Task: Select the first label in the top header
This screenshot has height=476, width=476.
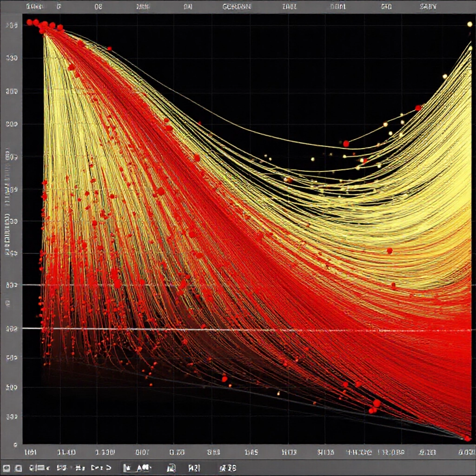Action: click(x=34, y=7)
